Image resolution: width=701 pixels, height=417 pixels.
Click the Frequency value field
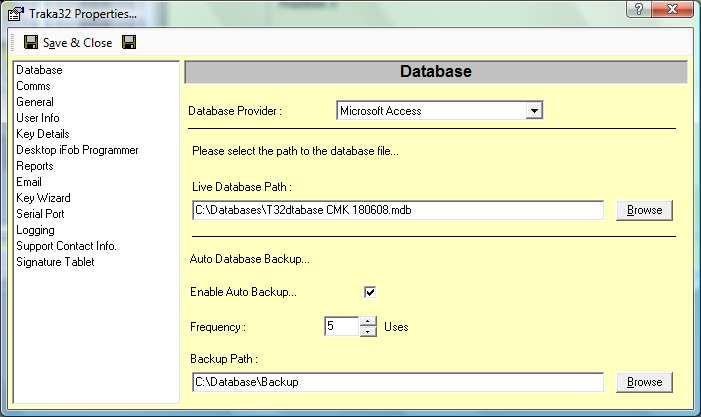pos(342,326)
